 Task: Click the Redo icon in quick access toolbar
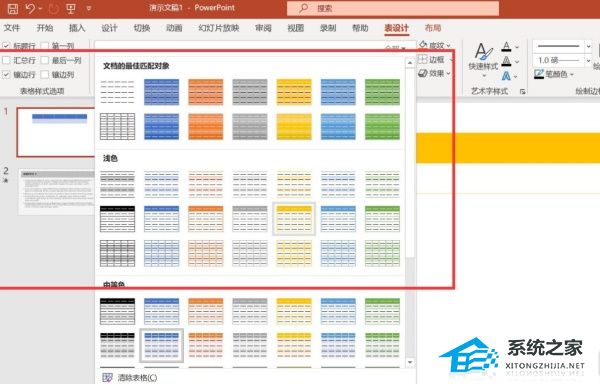click(54, 8)
